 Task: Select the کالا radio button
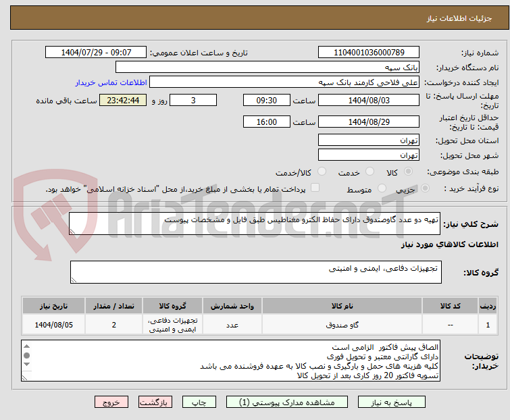coord(408,172)
